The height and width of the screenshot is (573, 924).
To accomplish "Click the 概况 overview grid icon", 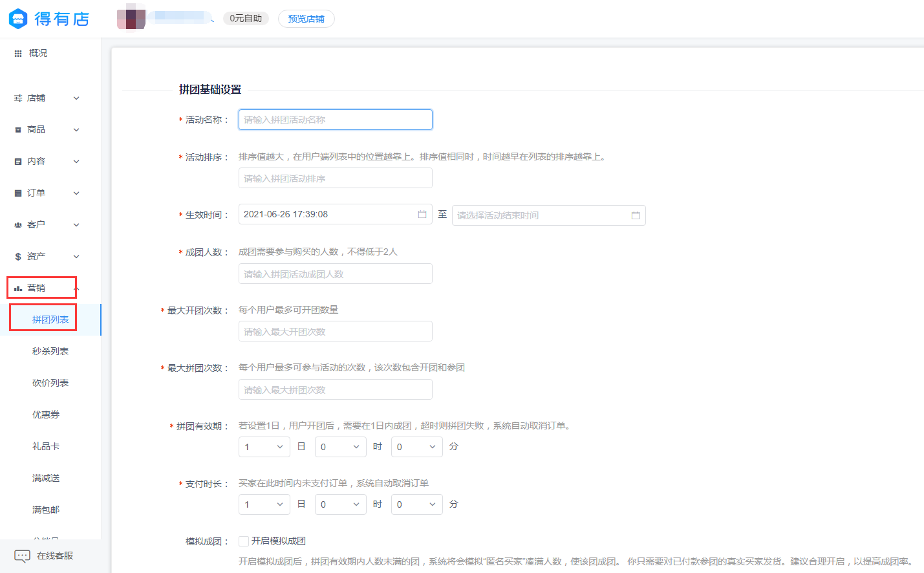I will point(18,54).
